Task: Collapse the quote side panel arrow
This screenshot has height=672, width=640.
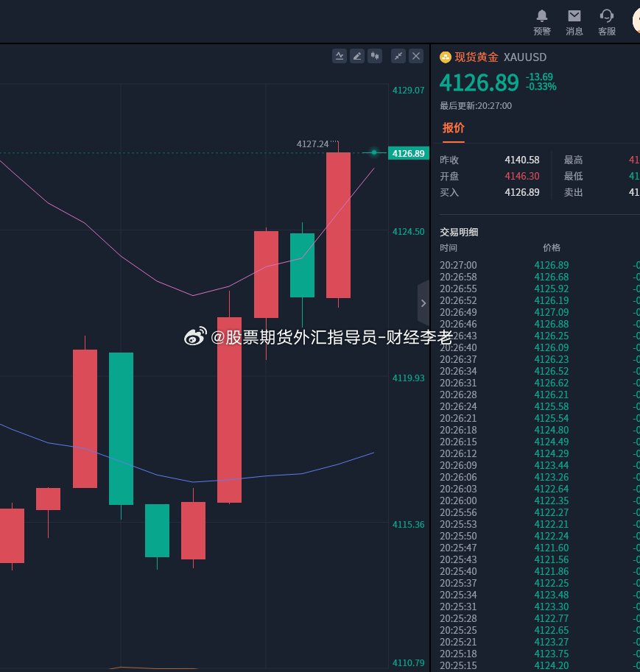Action: pyautogui.click(x=423, y=303)
